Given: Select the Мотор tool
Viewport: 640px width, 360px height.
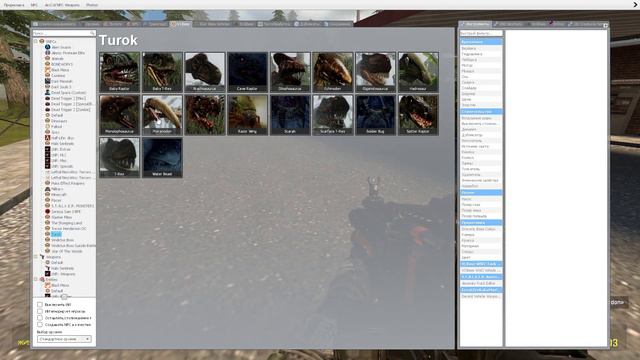Looking at the screenshot, I should point(481,65).
